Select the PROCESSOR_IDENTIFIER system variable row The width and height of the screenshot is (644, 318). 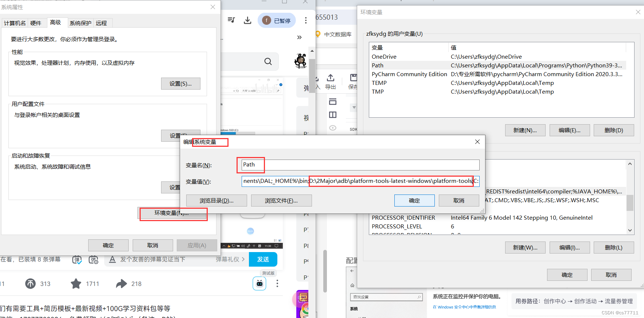point(498,218)
